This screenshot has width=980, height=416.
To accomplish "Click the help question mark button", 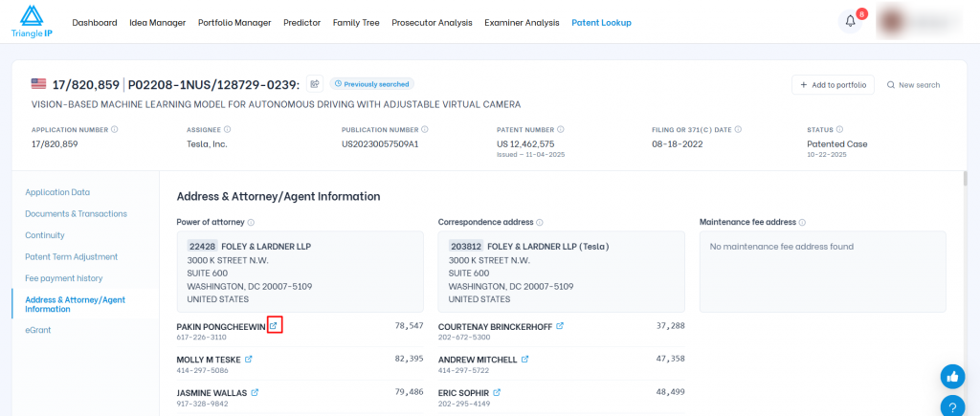I will (x=952, y=405).
